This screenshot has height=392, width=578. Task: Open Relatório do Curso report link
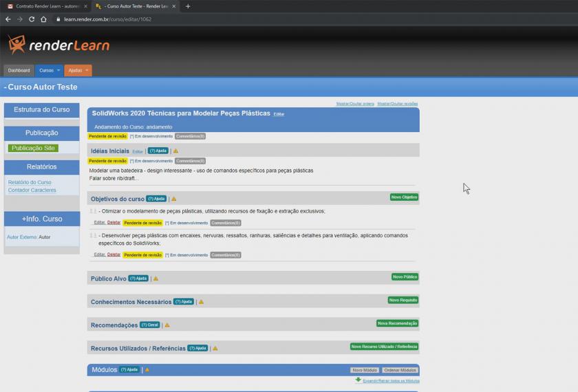pyautogui.click(x=30, y=182)
